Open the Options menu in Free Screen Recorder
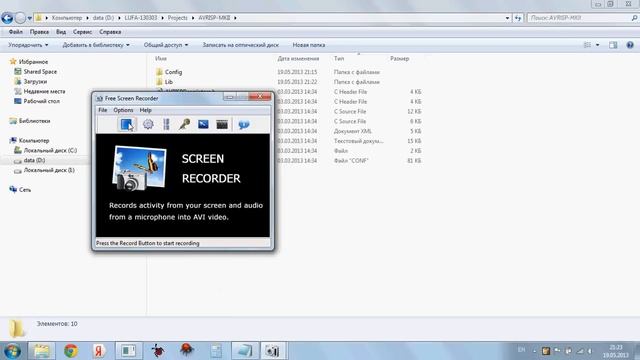The height and width of the screenshot is (360, 640). [123, 110]
